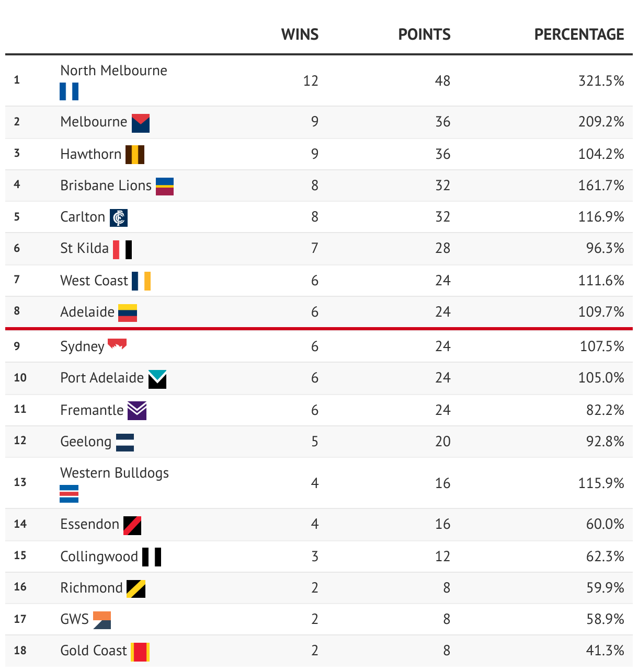Sort by the WINS column header
Viewport: 638px width, 672px height.
coord(300,34)
